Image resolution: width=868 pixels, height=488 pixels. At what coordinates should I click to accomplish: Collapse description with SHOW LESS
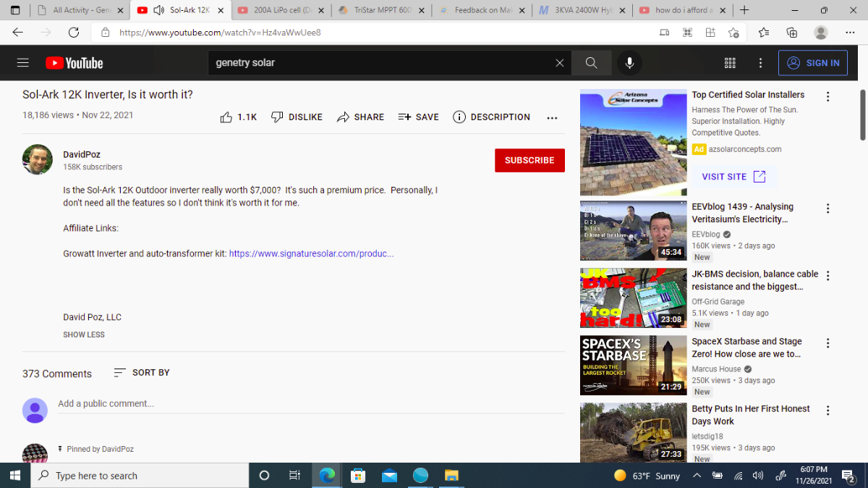[84, 335]
